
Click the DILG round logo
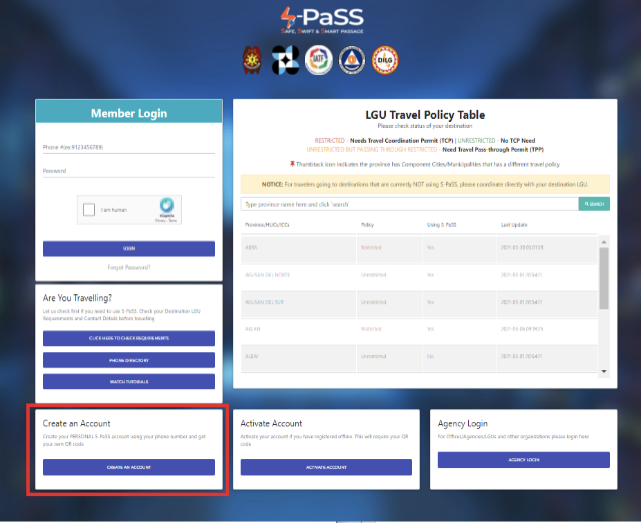point(385,60)
